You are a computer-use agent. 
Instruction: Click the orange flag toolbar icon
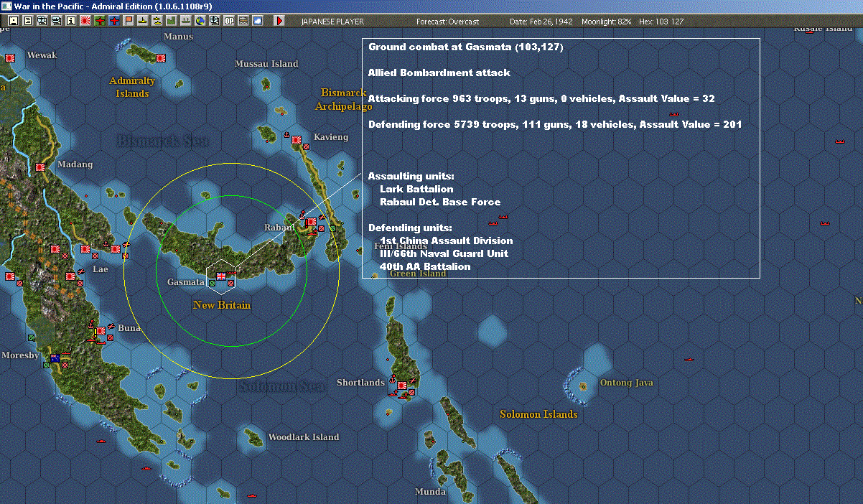point(129,21)
